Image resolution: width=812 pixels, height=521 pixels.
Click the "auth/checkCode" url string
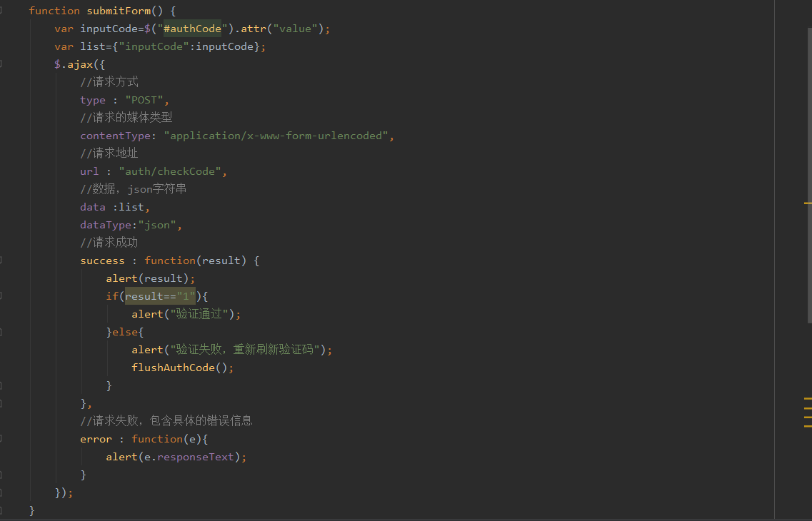click(172, 171)
